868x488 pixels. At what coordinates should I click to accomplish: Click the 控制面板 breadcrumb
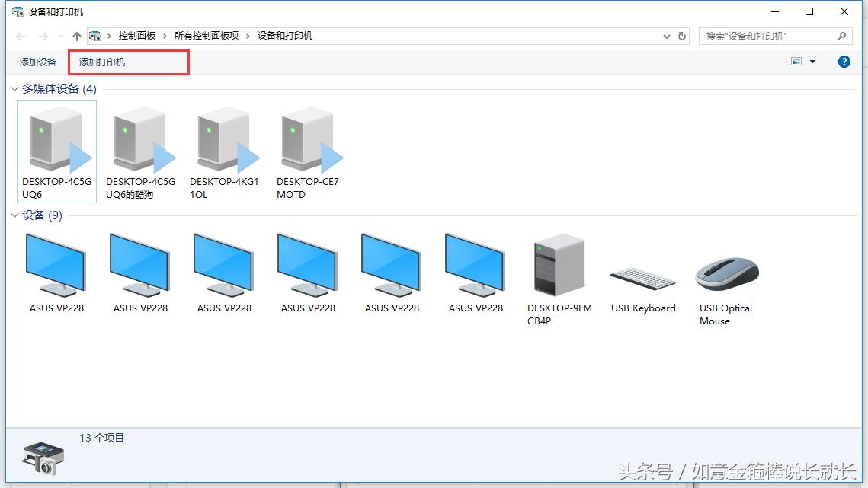pos(136,36)
